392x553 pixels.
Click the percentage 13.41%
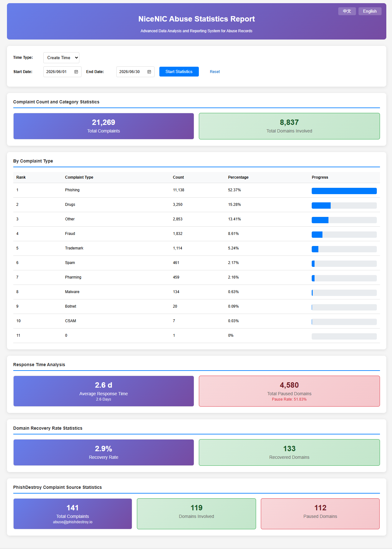[x=235, y=219]
